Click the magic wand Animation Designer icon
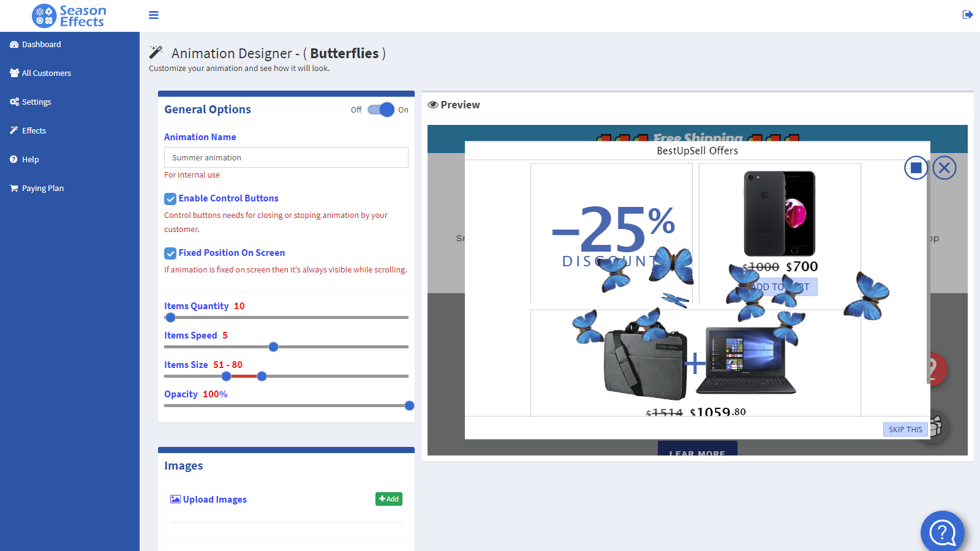Screen dimensions: 980x551 click(156, 53)
